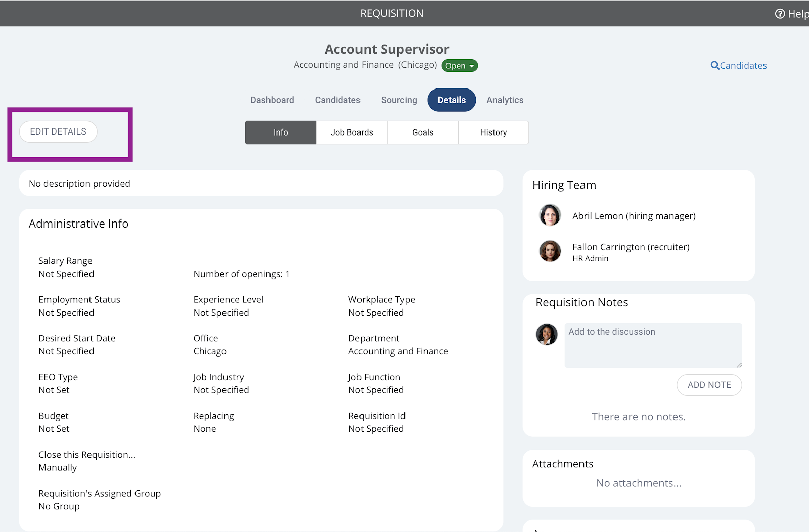Viewport: 809px width, 532px height.
Task: Switch to the Dashboard tab
Action: [x=272, y=100]
